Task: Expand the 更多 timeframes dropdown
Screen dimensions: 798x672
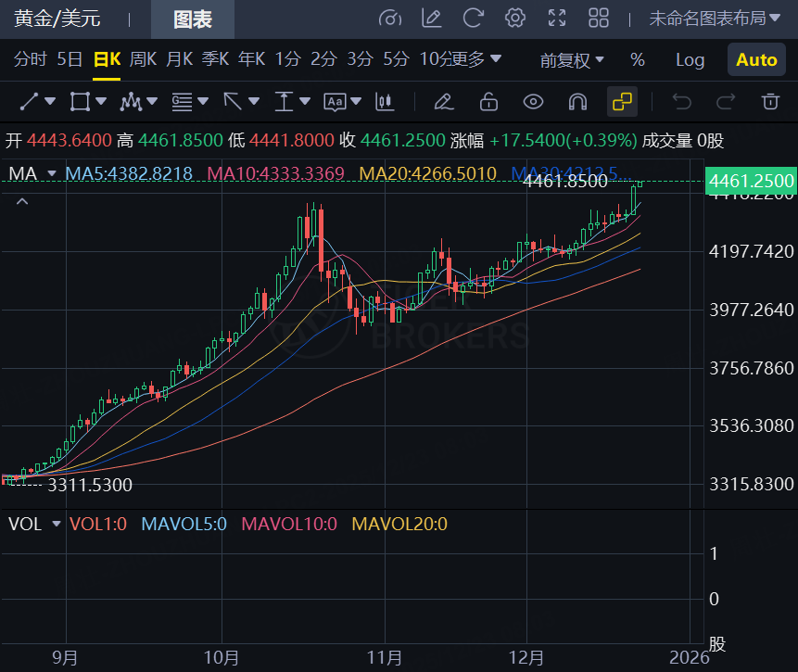Action: click(475, 59)
